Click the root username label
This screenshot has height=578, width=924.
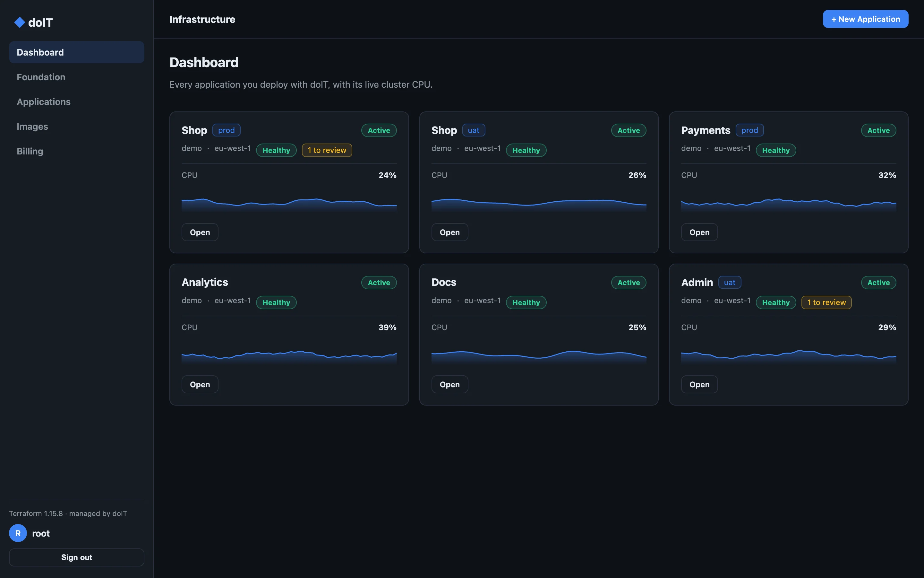coord(41,533)
